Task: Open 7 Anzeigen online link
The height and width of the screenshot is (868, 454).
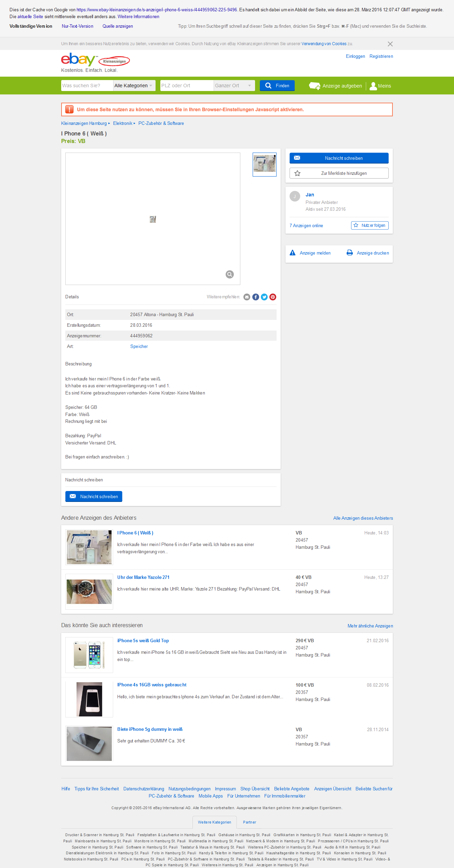Action: point(306,226)
